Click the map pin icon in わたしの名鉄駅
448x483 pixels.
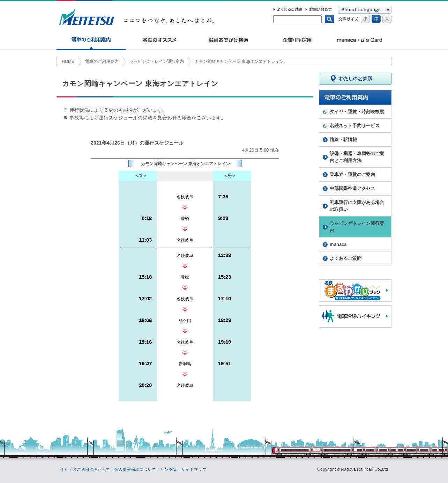[333, 79]
